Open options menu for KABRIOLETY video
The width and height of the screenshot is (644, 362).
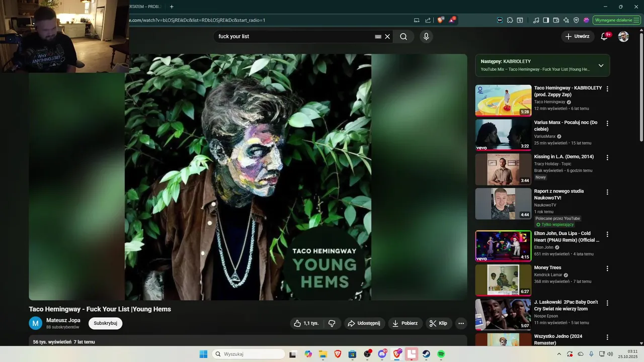[607, 88]
